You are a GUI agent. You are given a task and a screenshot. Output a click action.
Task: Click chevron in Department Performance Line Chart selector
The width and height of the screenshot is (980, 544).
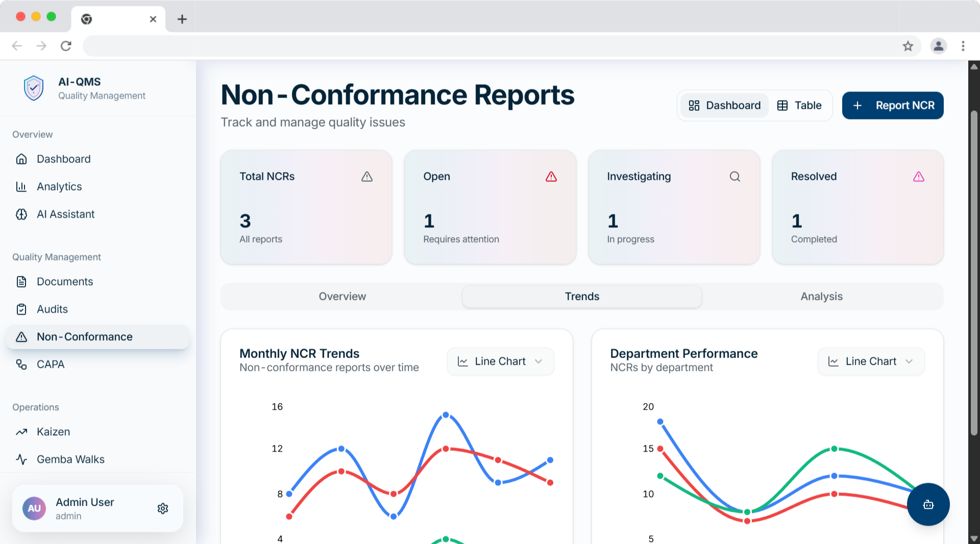(x=909, y=361)
